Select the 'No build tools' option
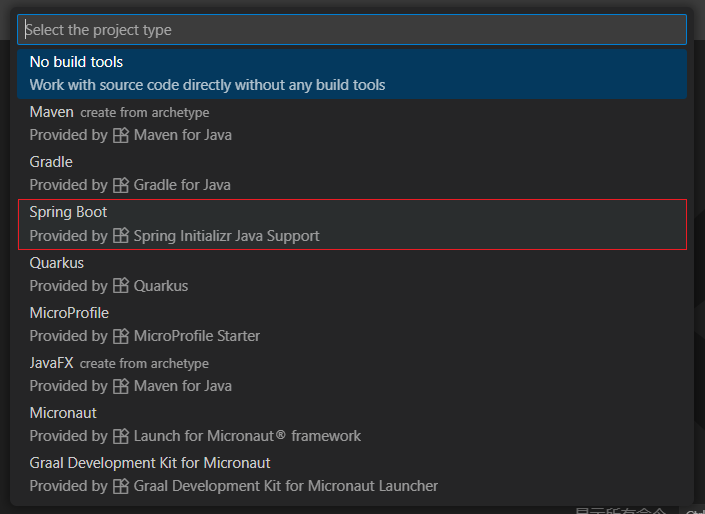 pyautogui.click(x=352, y=74)
